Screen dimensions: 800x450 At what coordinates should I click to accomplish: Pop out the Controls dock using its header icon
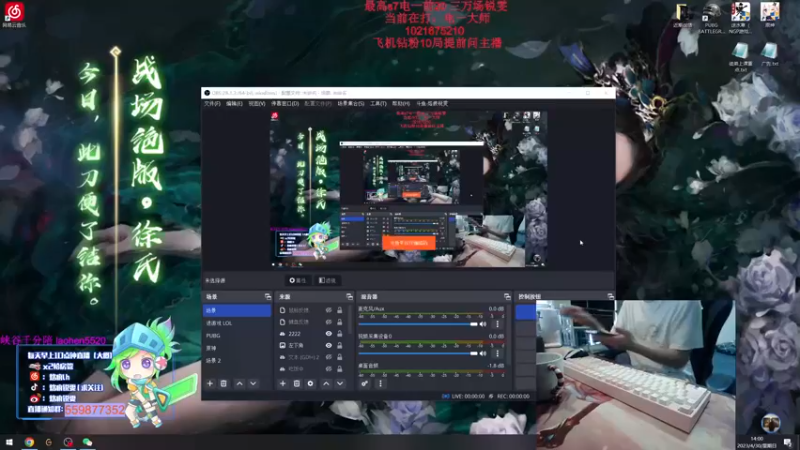point(610,296)
